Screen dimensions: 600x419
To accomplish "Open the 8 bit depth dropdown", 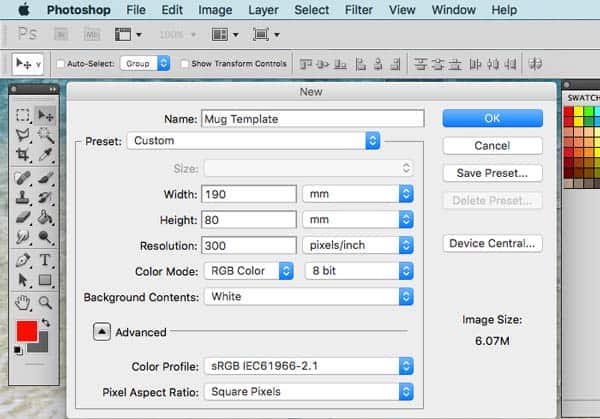I will click(x=359, y=271).
